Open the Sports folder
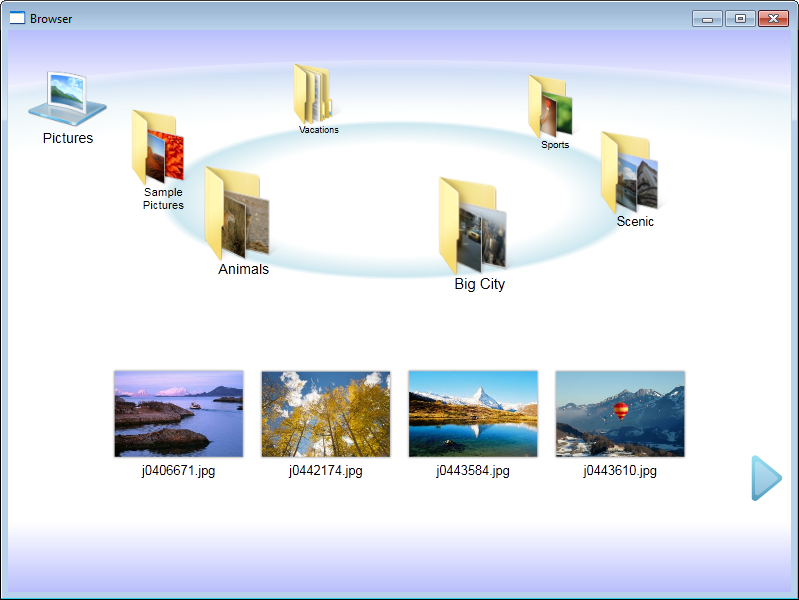Viewport: 799px width, 600px height. tap(550, 106)
